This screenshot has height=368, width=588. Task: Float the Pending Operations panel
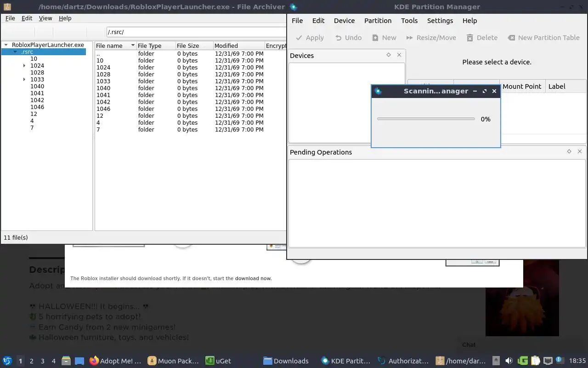569,151
